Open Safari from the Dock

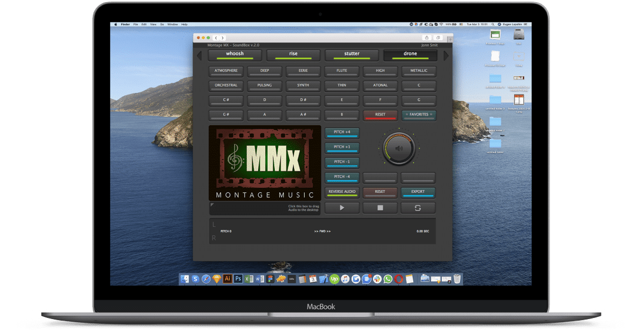[x=206, y=279]
